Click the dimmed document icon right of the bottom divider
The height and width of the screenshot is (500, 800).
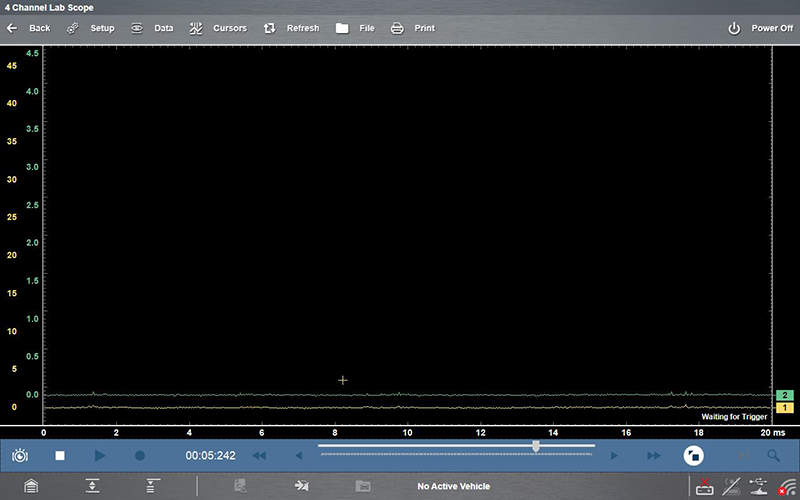[240, 486]
